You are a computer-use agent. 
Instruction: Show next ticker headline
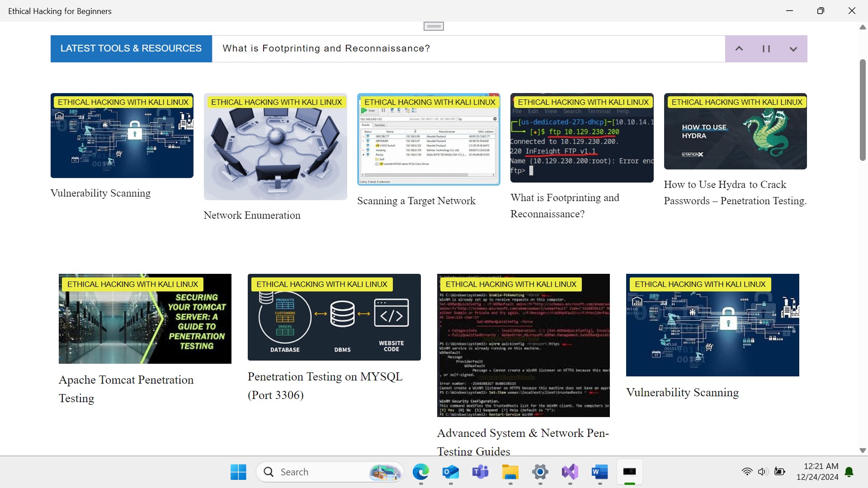793,49
